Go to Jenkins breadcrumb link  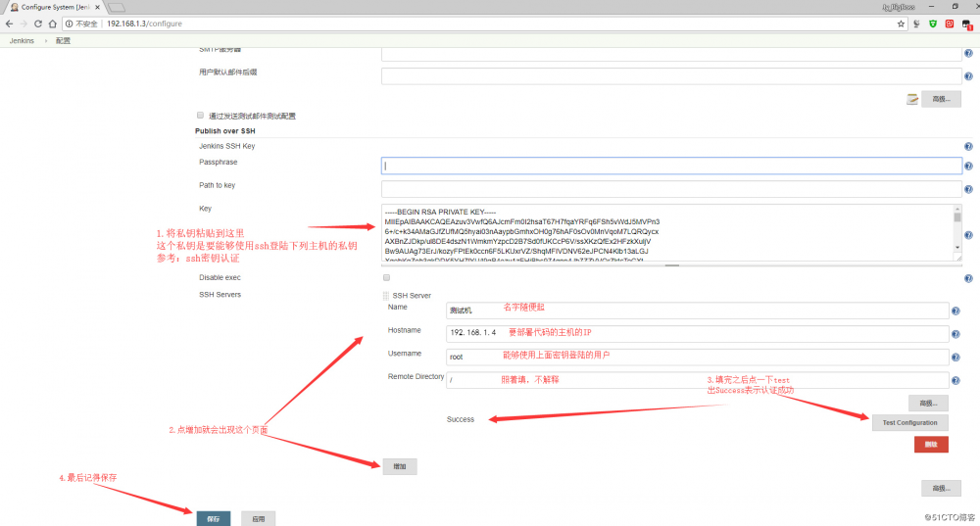click(x=22, y=40)
